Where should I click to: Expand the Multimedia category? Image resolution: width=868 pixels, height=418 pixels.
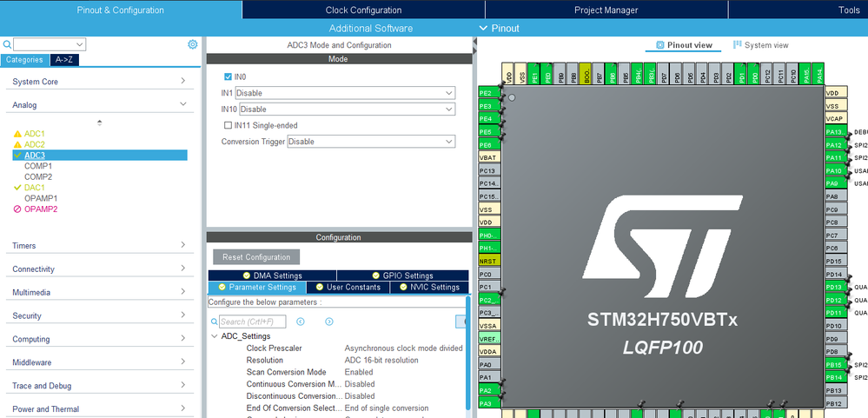point(99,292)
